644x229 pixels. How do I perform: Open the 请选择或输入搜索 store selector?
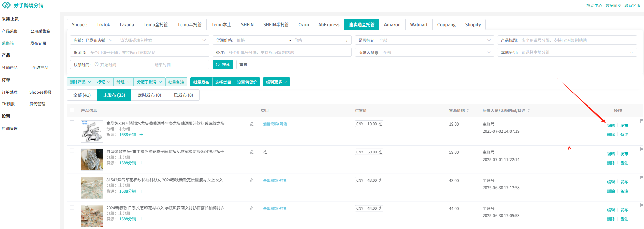tap(163, 40)
